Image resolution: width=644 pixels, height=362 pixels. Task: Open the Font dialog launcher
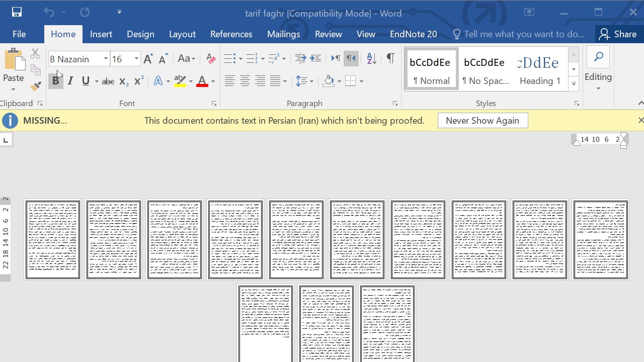pos(214,104)
